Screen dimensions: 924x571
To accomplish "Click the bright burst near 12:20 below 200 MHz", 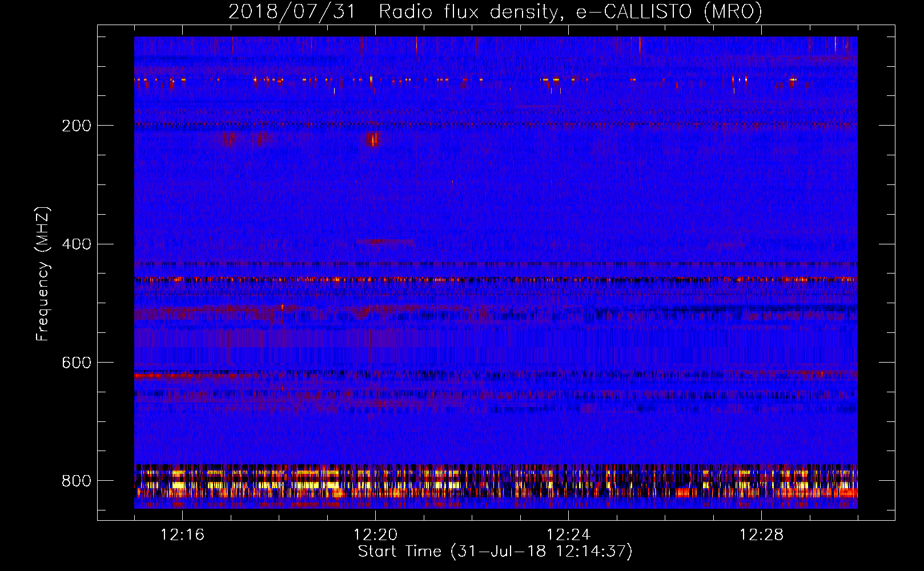I will click(374, 139).
